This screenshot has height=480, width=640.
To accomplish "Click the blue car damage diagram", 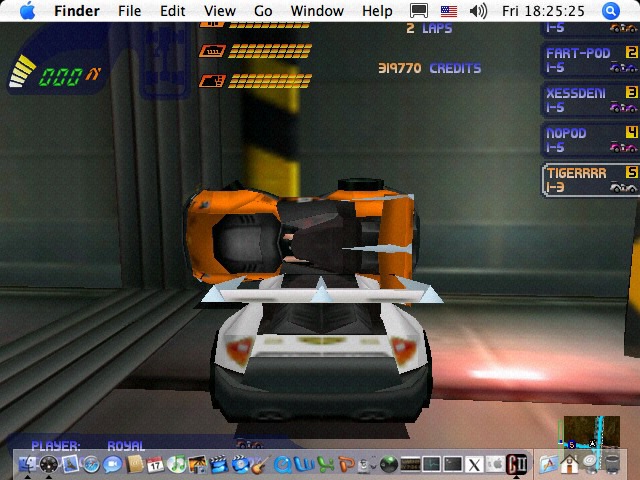I will point(165,61).
